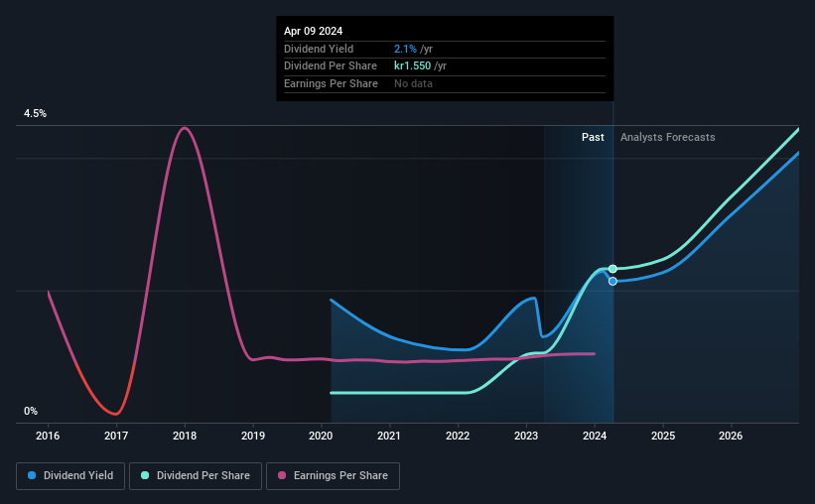The width and height of the screenshot is (815, 504).
Task: Click the 4.5% y-axis label
Action: click(35, 113)
